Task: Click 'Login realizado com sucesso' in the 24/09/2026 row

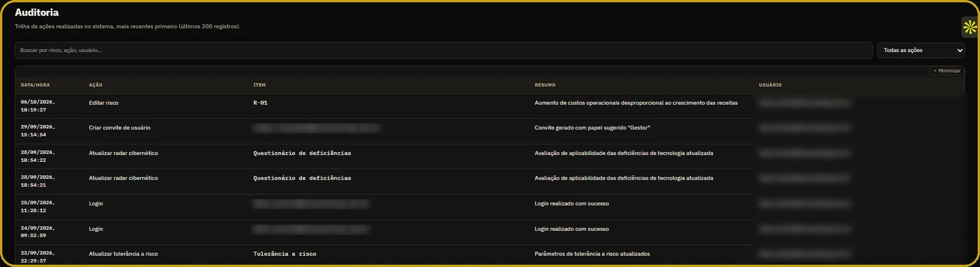Action: click(571, 229)
